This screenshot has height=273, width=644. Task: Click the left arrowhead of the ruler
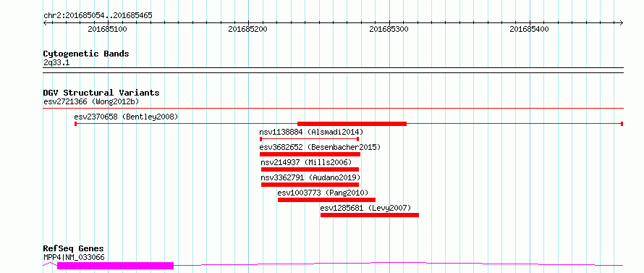point(45,22)
